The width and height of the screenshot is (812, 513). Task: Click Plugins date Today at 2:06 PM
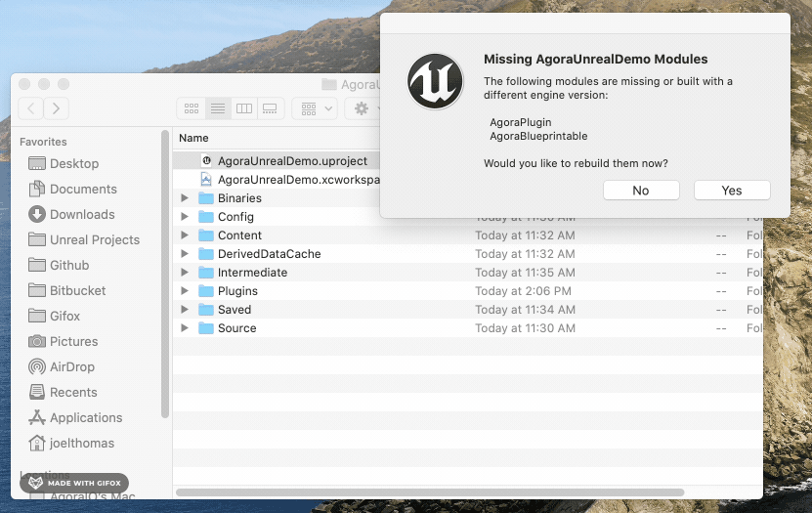[523, 291]
